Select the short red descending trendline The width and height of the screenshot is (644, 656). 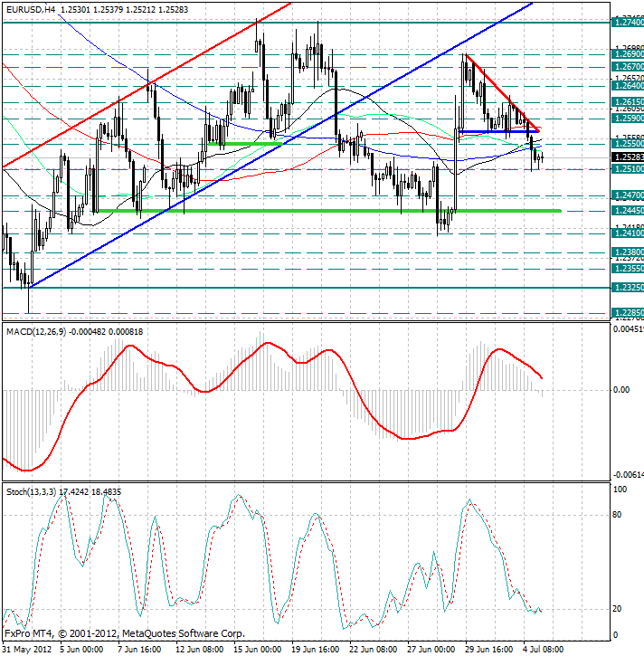pyautogui.click(x=503, y=92)
